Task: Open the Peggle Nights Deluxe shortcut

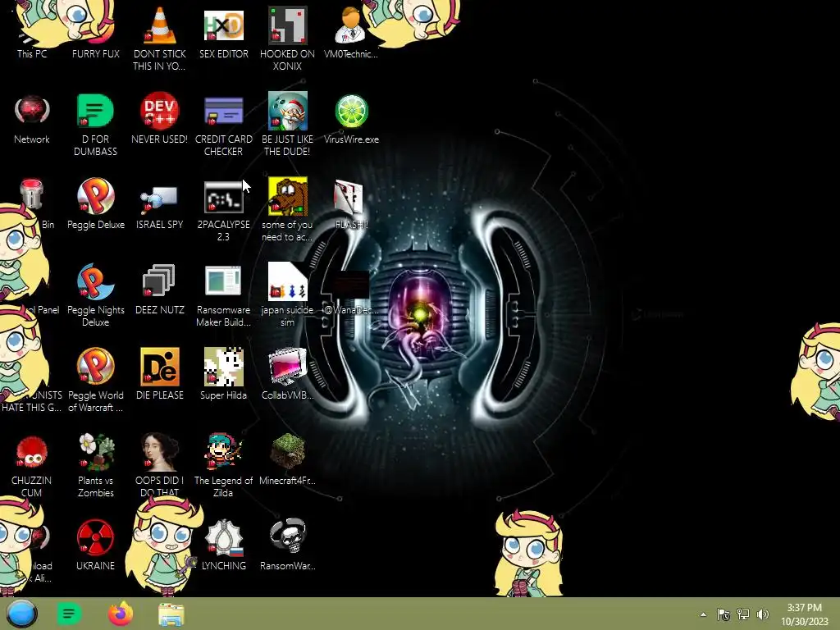Action: (x=96, y=294)
